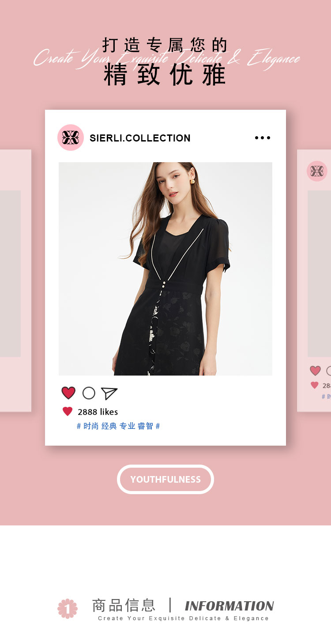Click the 2888 likes count text

click(98, 412)
